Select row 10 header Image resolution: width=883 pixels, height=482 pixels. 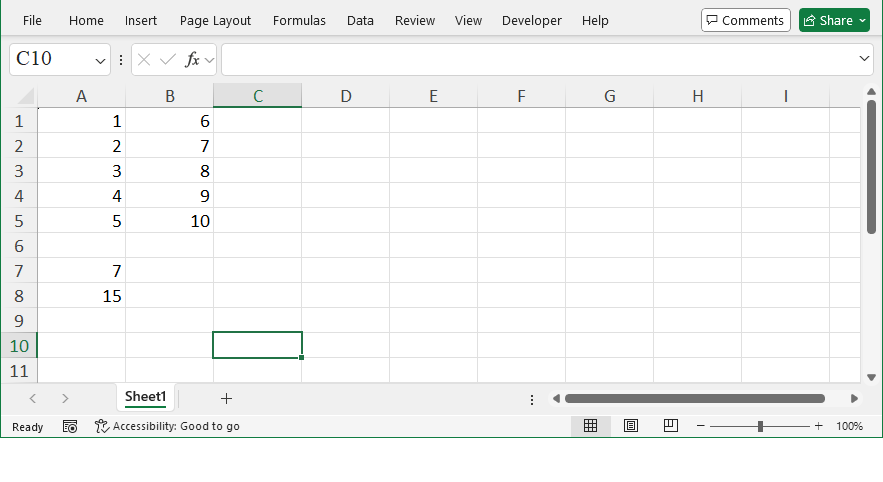[x=19, y=346]
